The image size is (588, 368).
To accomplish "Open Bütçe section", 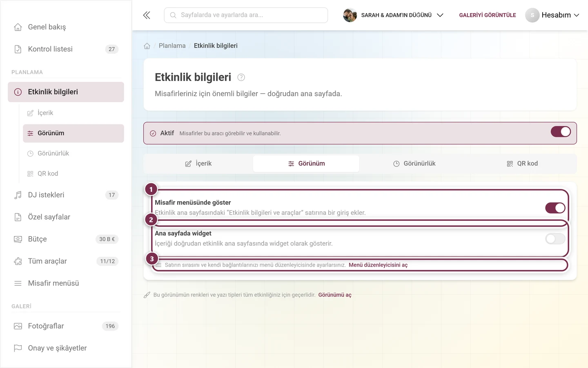I will [66, 239].
